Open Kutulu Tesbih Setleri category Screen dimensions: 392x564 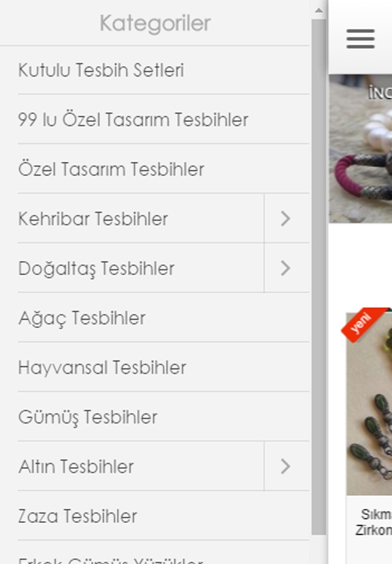(x=164, y=70)
